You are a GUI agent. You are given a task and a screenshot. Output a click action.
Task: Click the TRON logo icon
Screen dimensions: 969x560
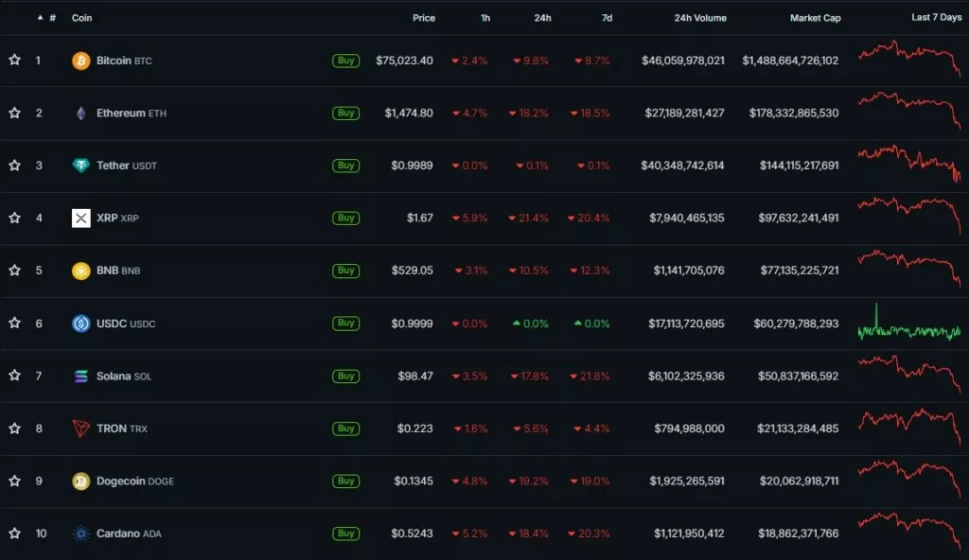pos(81,429)
